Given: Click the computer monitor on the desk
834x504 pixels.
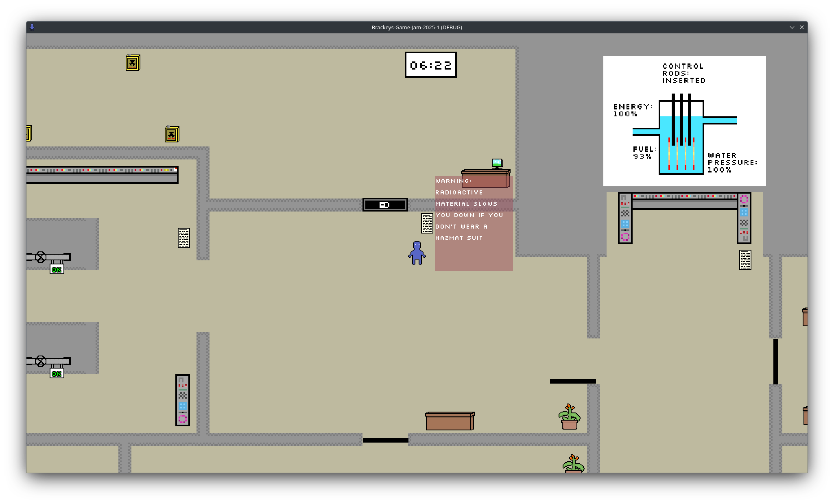Looking at the screenshot, I should (x=497, y=164).
